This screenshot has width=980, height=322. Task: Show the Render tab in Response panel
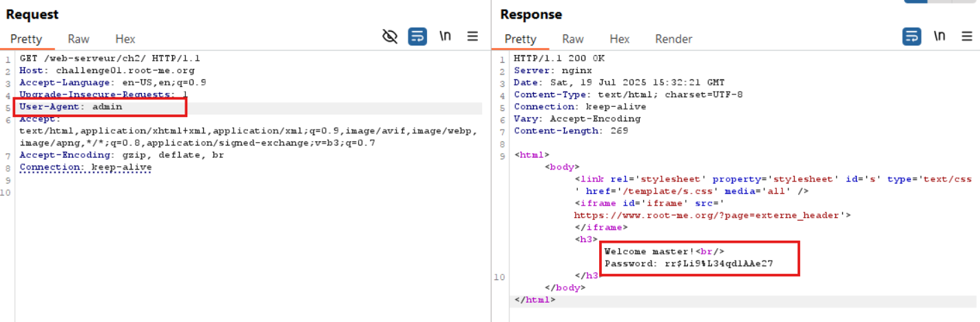[x=674, y=39]
